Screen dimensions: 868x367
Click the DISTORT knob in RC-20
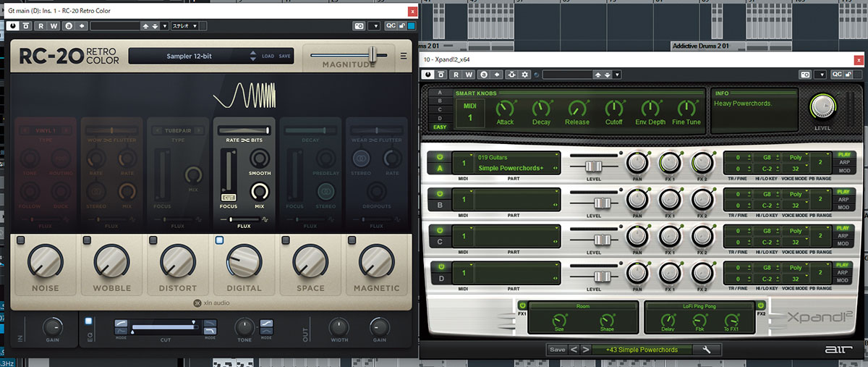(x=177, y=261)
